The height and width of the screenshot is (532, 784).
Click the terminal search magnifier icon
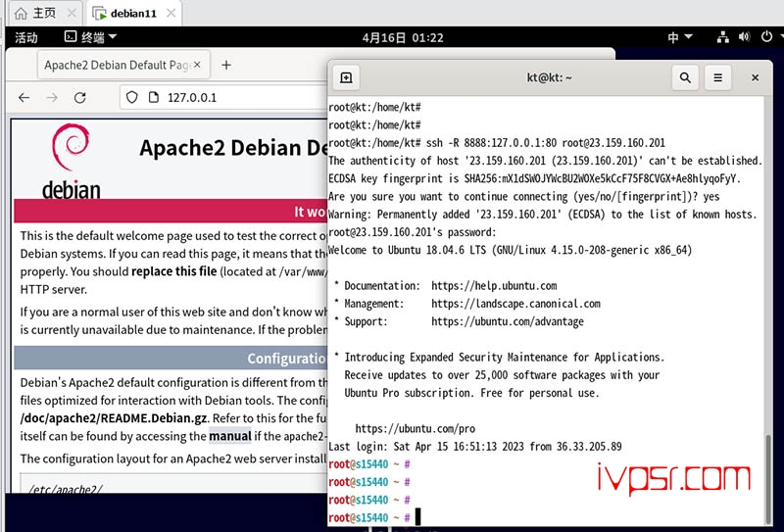point(685,77)
